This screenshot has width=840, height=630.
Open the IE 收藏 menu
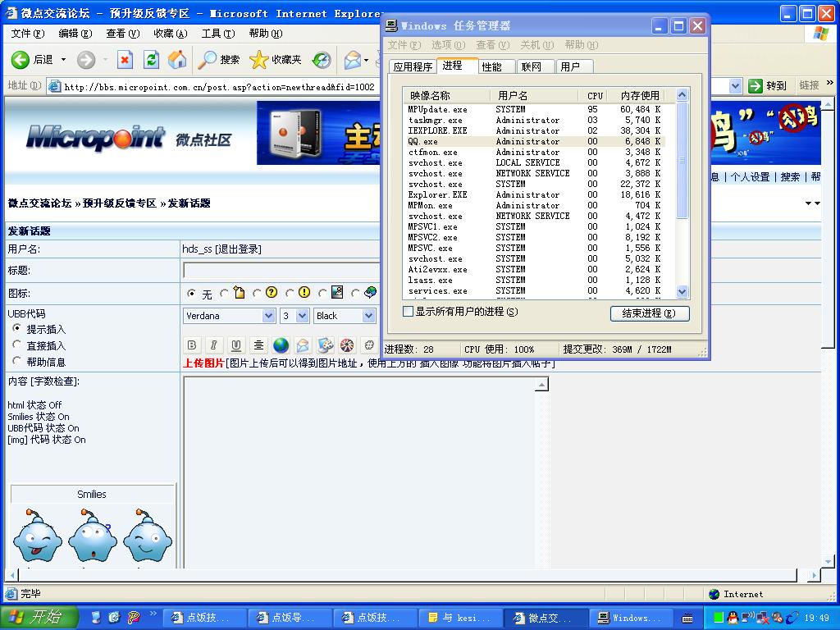pos(171,33)
